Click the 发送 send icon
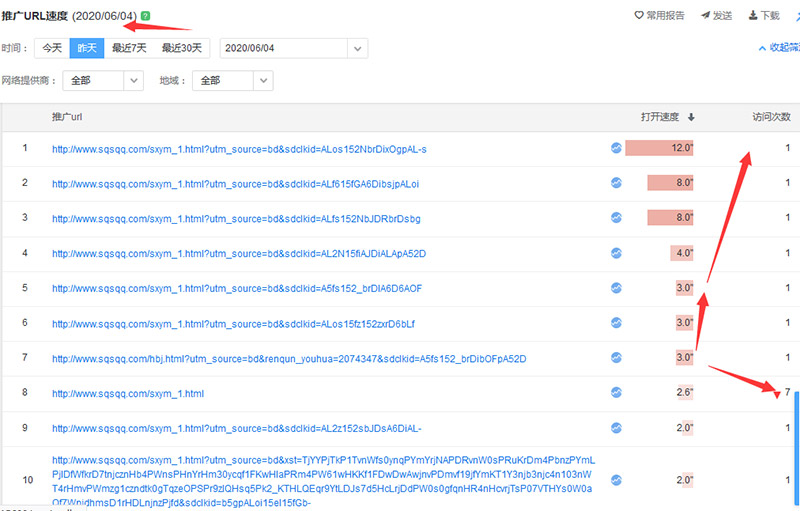 [716, 16]
